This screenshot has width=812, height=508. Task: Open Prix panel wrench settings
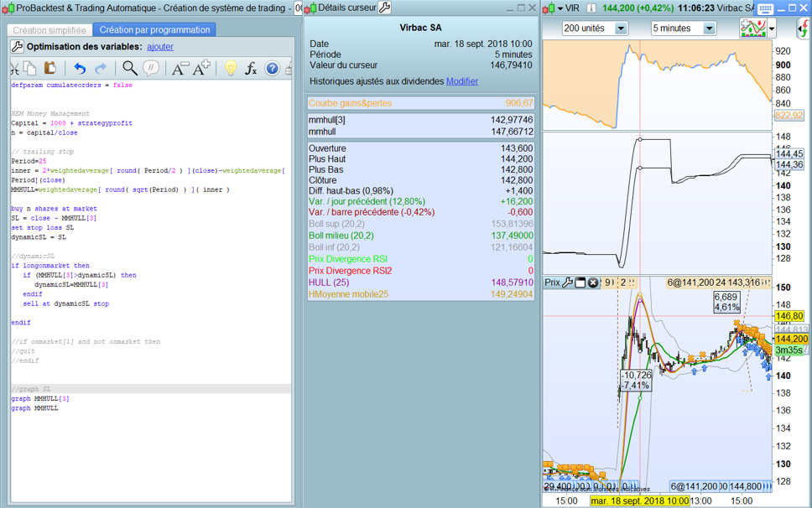[x=568, y=283]
